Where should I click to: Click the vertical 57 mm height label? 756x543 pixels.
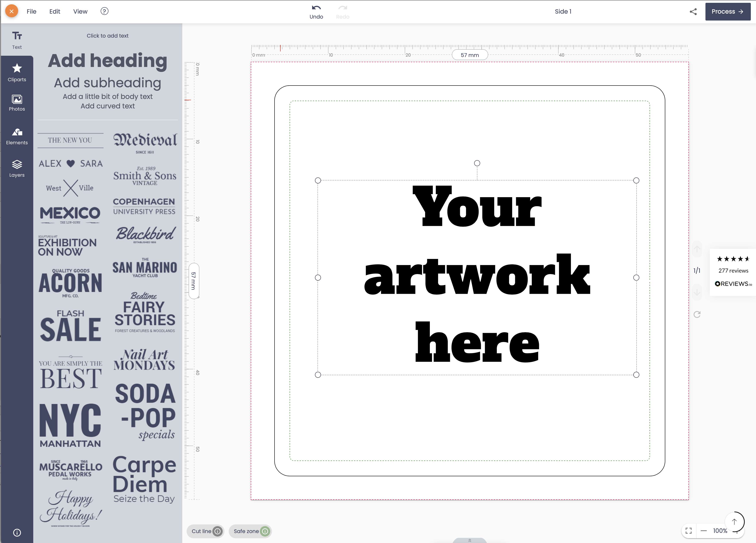click(x=194, y=281)
